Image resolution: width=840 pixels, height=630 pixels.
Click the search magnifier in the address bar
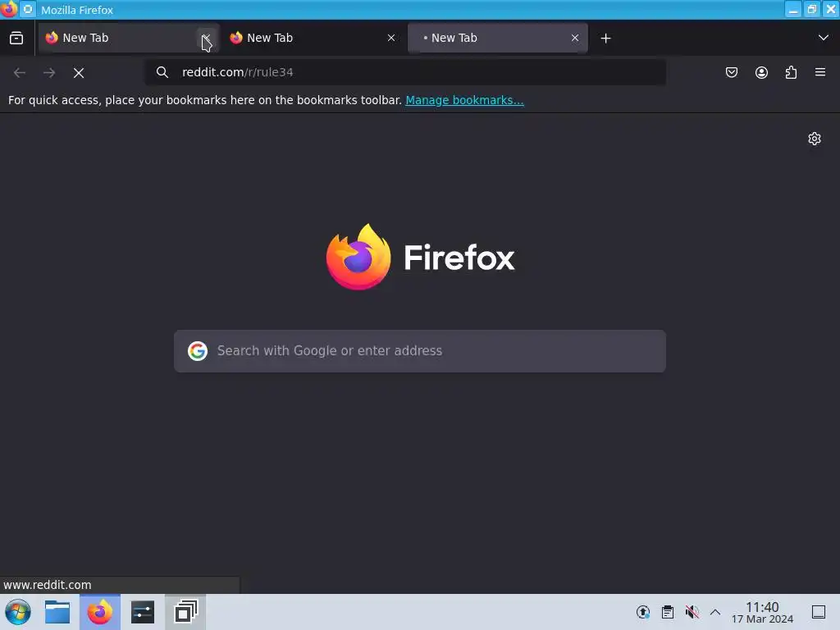coord(162,72)
